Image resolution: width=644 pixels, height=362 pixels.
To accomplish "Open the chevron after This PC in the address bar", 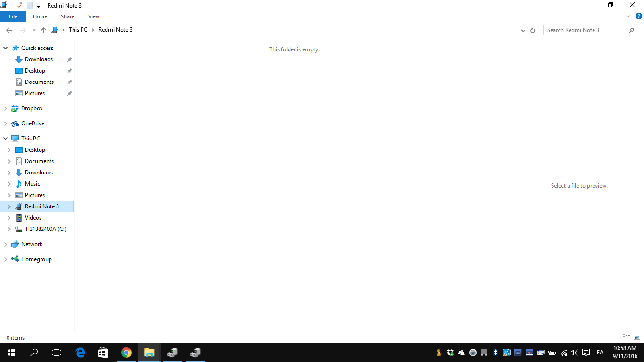I will pyautogui.click(x=93, y=30).
